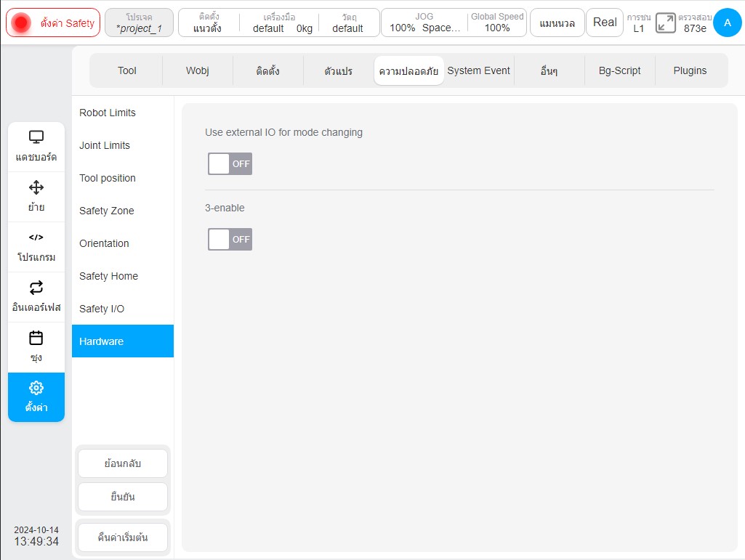Open Joint Limits safety section
The width and height of the screenshot is (745, 560).
pos(123,145)
